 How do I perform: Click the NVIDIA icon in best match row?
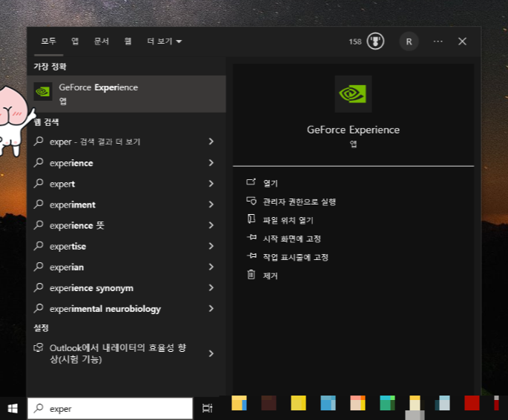click(x=43, y=92)
